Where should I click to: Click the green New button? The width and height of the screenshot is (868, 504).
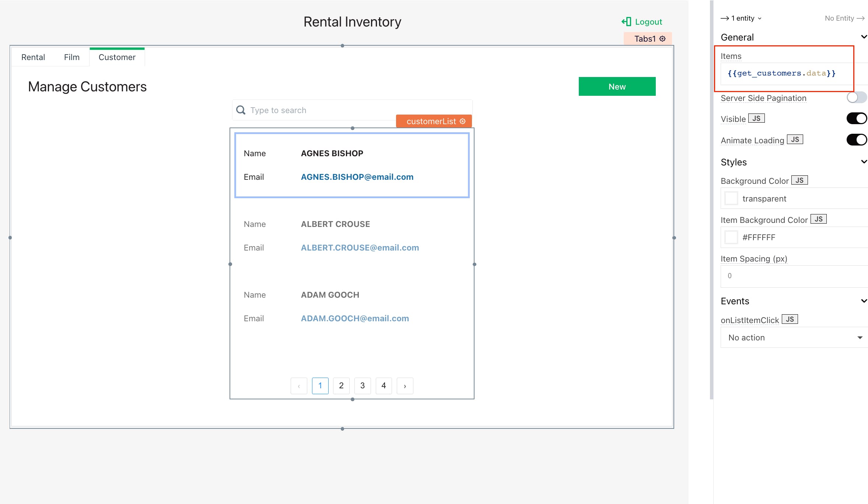617,87
